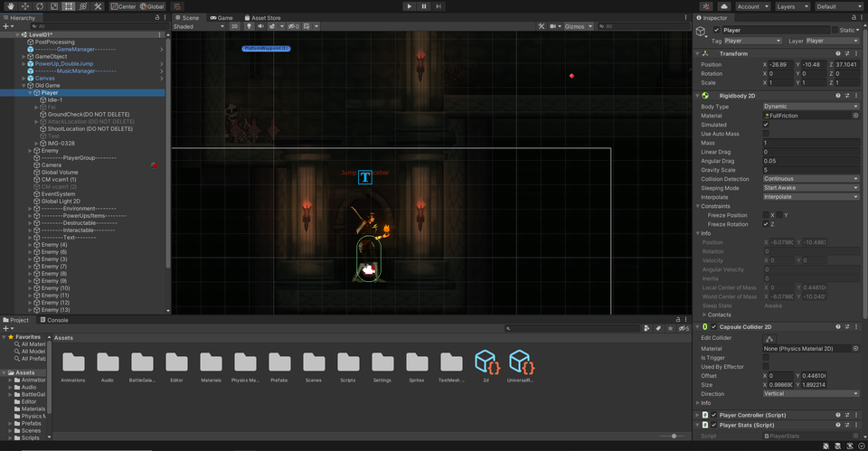This screenshot has width=868, height=451.
Task: Open Interpolate dropdown
Action: click(811, 197)
